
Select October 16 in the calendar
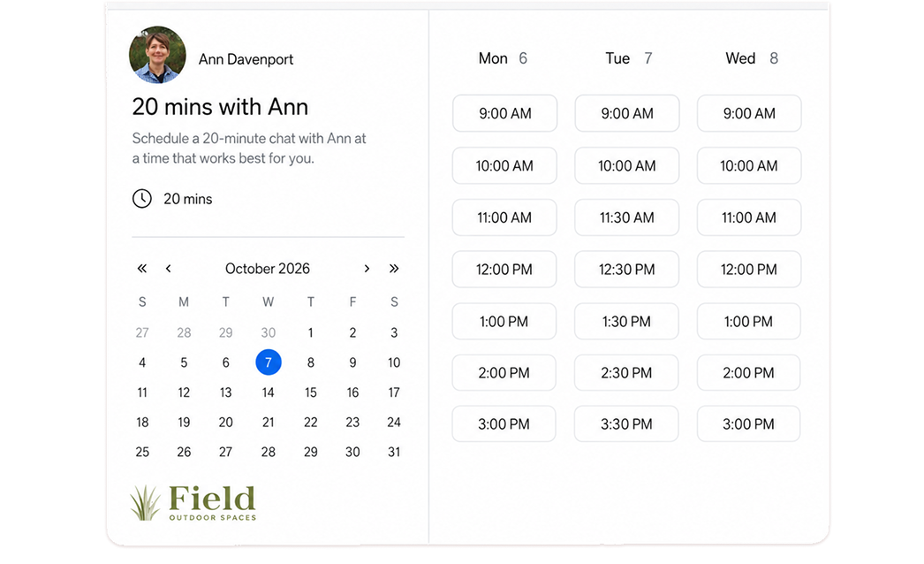tap(352, 393)
